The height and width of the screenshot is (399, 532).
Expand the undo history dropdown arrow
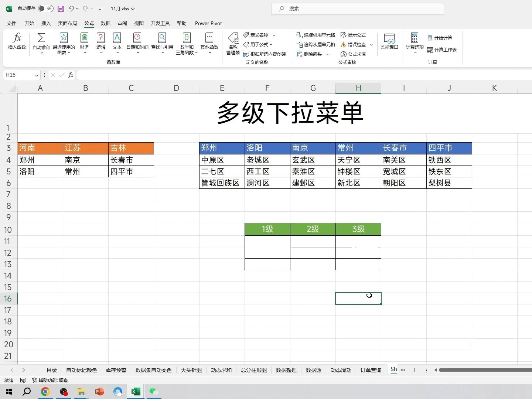pos(77,8)
